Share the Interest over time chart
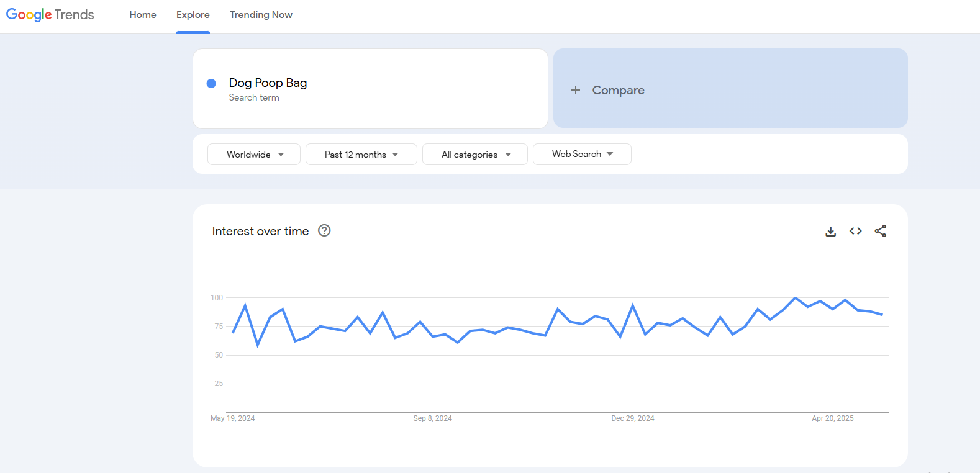Image resolution: width=980 pixels, height=473 pixels. click(880, 231)
